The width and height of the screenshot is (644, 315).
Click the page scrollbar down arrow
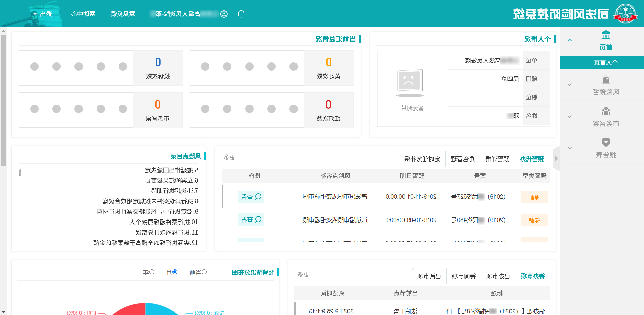(3, 312)
